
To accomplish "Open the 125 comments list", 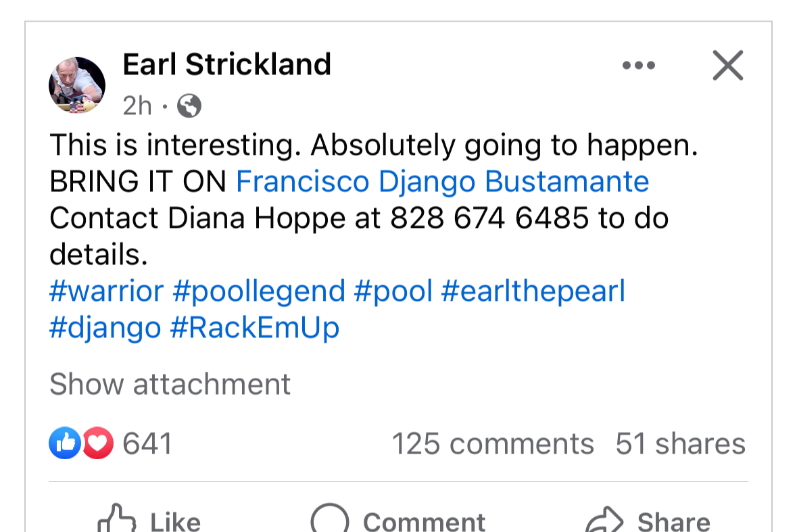I will pos(493,444).
